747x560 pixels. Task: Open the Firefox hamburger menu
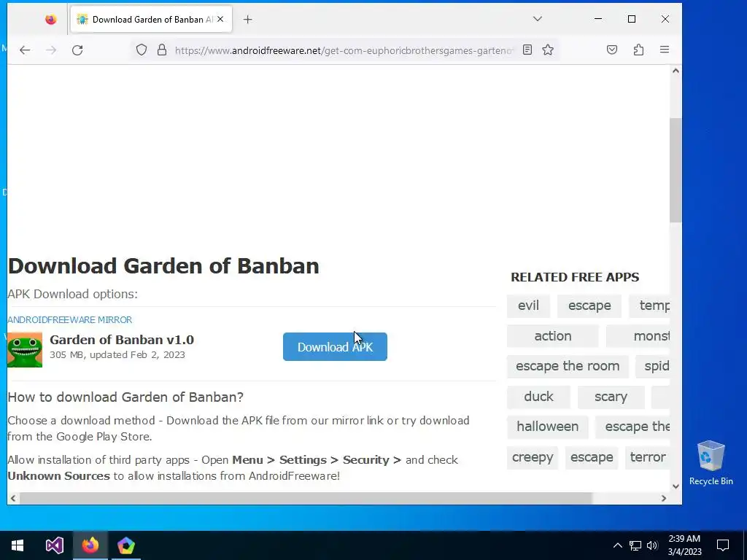point(665,50)
